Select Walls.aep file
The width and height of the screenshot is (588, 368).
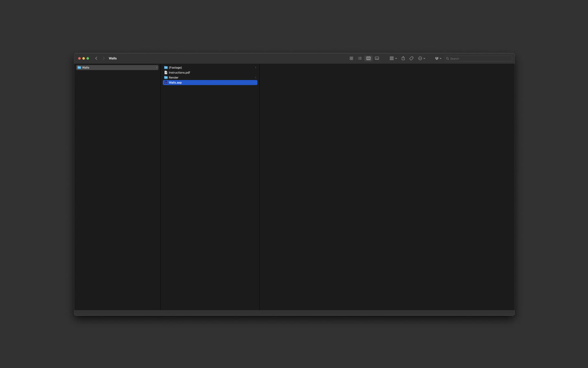pyautogui.click(x=210, y=83)
